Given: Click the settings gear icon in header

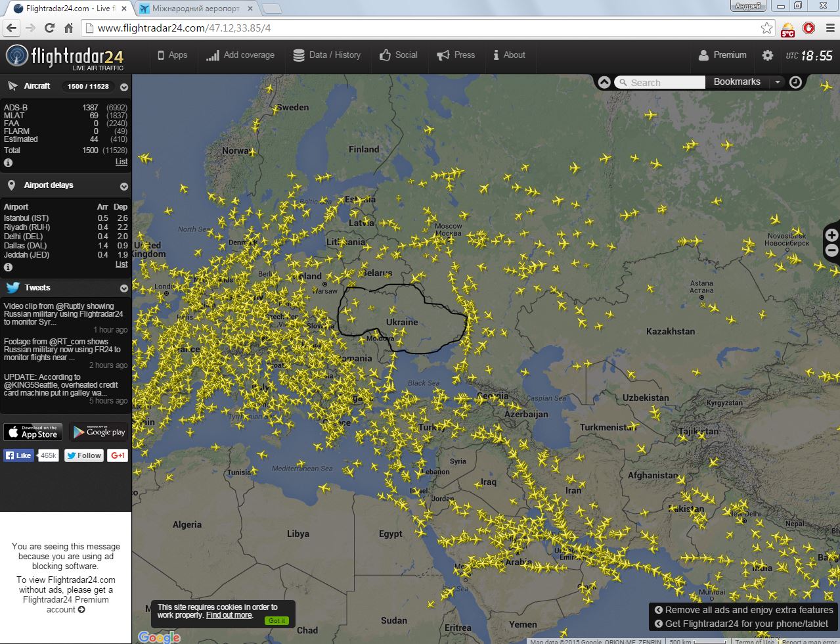Looking at the screenshot, I should (x=767, y=55).
